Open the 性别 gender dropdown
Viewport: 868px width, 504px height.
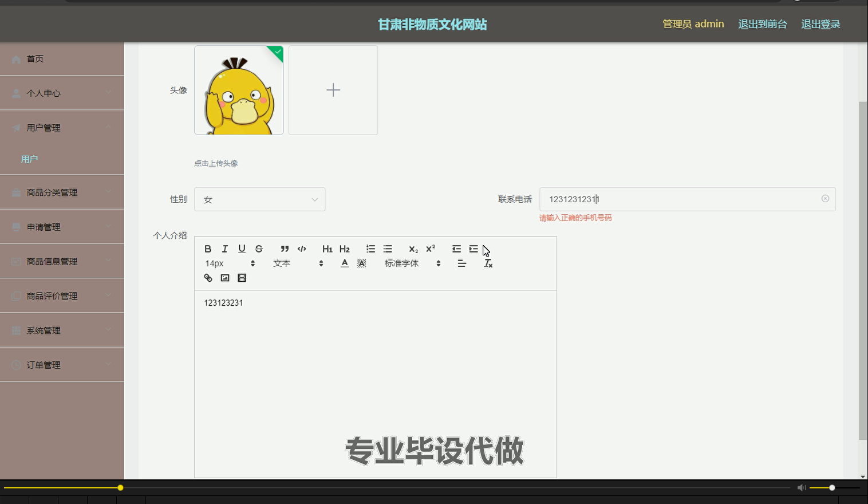pyautogui.click(x=259, y=199)
